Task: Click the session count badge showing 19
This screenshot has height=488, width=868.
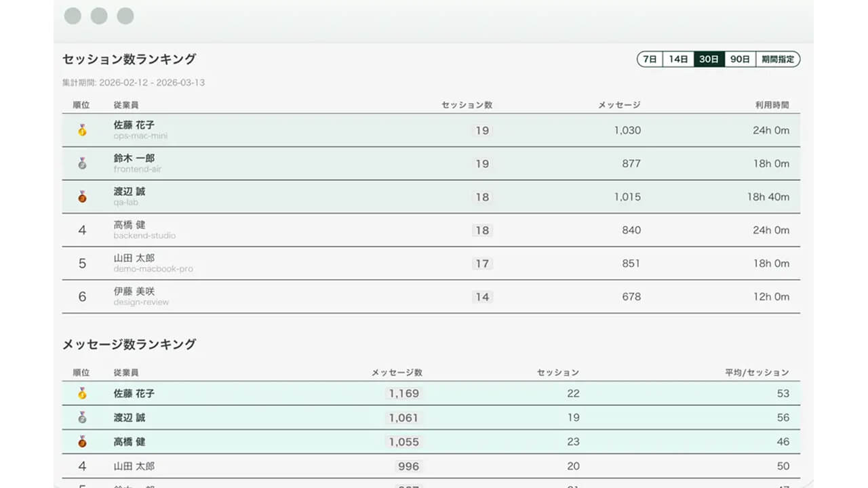Action: pyautogui.click(x=482, y=131)
